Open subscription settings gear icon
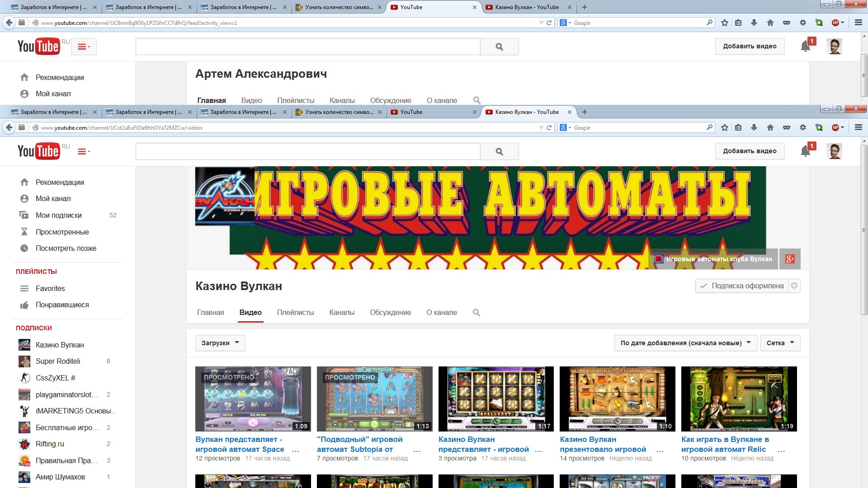This screenshot has width=868, height=488. [794, 286]
